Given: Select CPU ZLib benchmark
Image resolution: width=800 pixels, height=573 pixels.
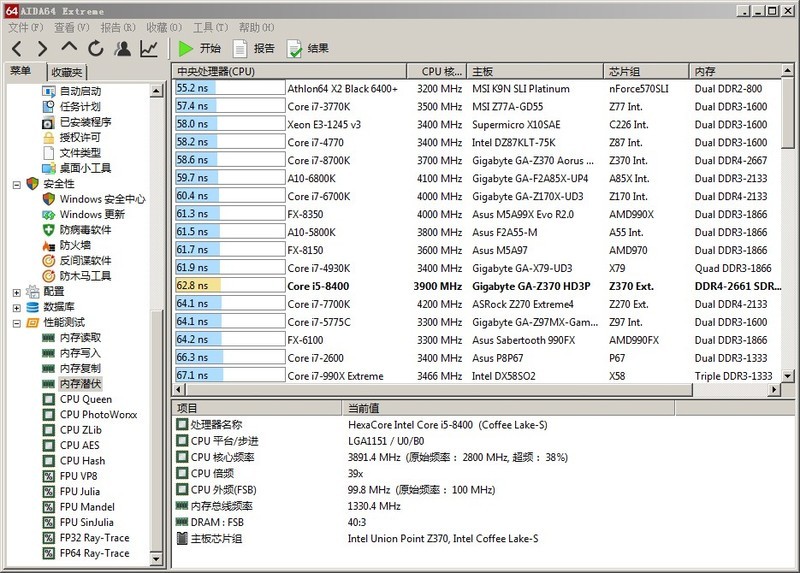Looking at the screenshot, I should pos(81,430).
